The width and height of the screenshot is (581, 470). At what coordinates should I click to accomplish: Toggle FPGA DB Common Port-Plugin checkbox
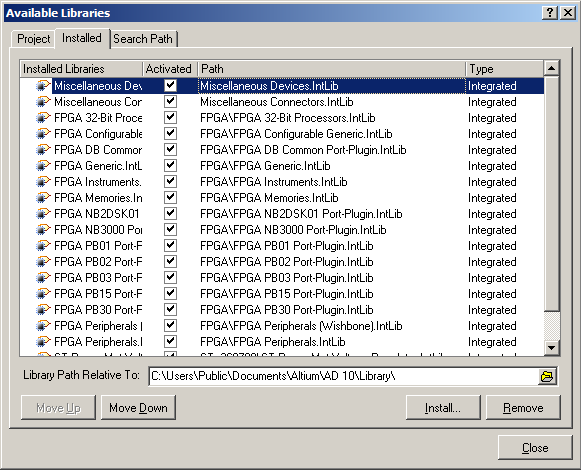coord(170,149)
